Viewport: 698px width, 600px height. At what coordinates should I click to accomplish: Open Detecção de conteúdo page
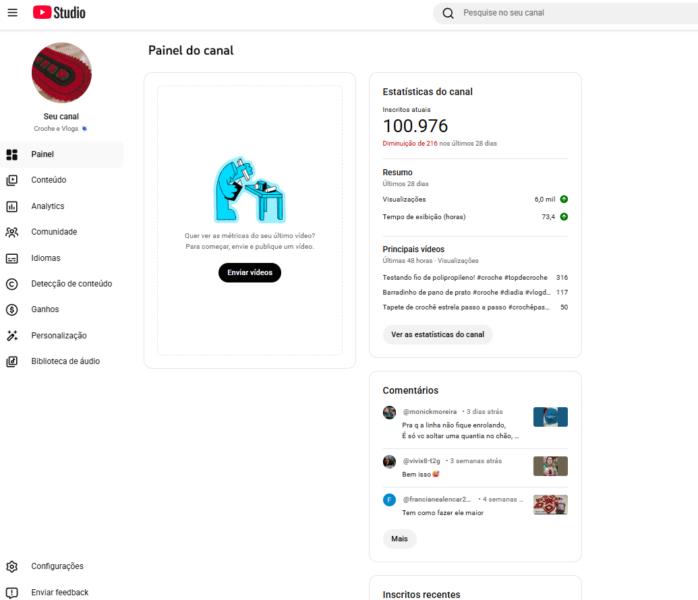click(62, 284)
